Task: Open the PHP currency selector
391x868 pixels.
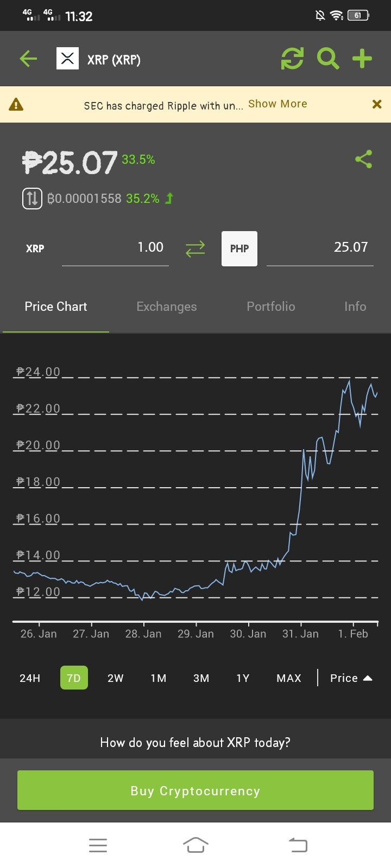Action: 239,248
